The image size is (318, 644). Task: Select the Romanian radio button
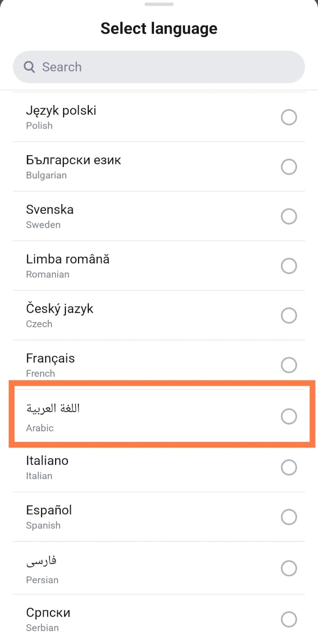pos(289,266)
